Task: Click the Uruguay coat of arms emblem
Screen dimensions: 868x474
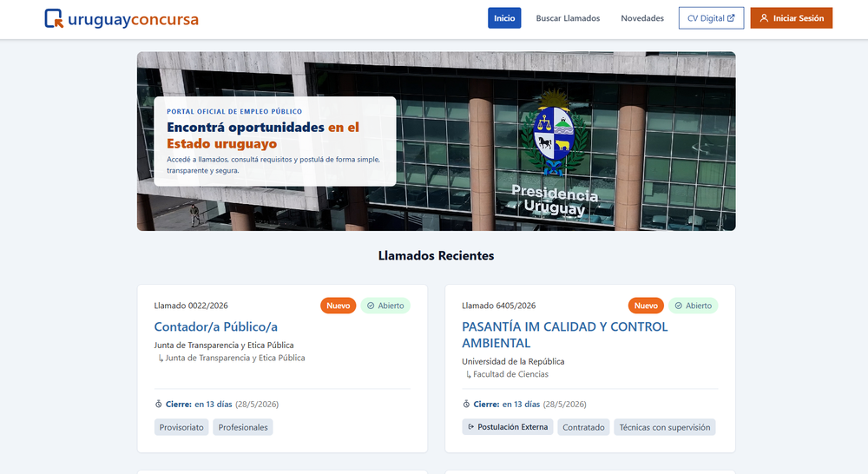Action: pyautogui.click(x=554, y=131)
